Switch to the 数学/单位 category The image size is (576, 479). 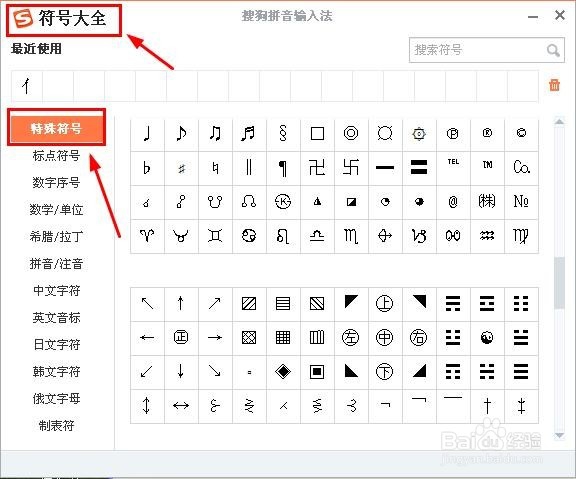57,210
